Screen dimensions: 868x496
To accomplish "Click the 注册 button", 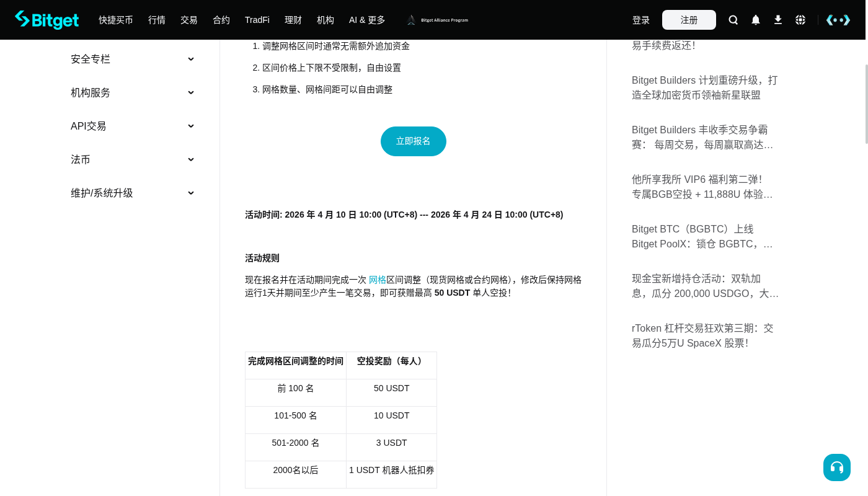I will (689, 20).
